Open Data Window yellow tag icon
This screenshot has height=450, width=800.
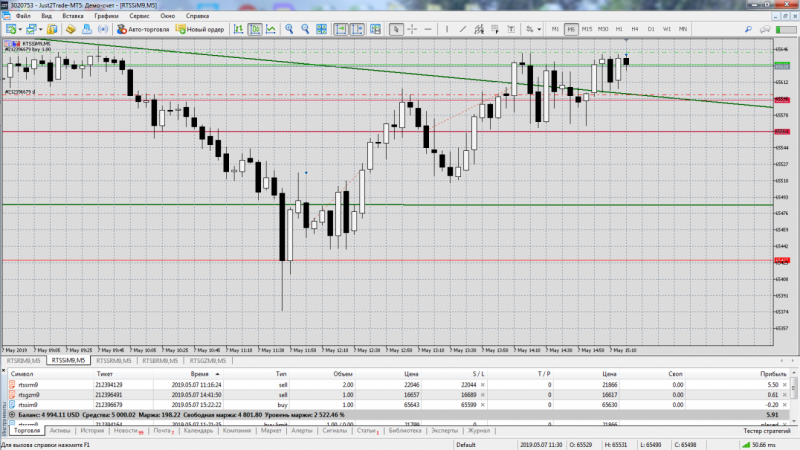tap(71, 29)
